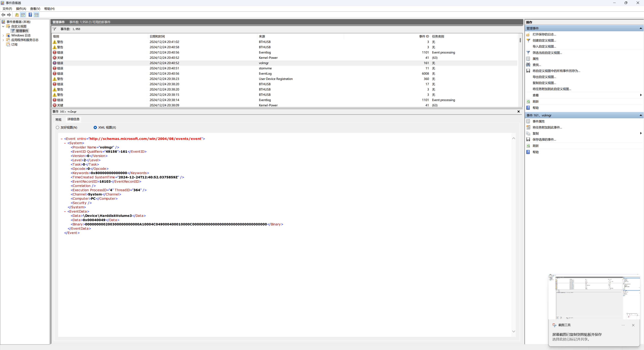644x350 pixels.
Task: Select the XML 视图(X) radio button
Action: (x=95, y=127)
